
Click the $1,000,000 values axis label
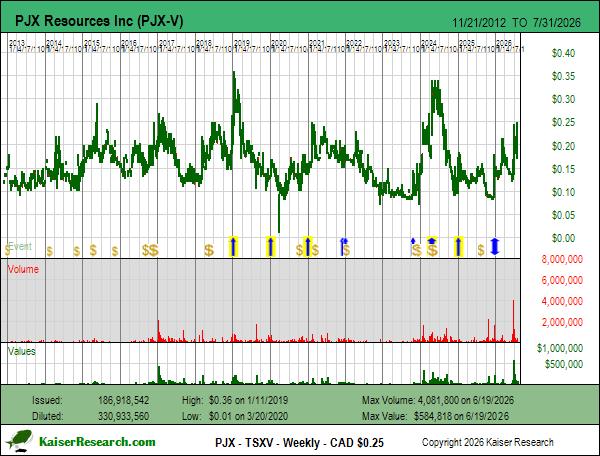pos(559,348)
